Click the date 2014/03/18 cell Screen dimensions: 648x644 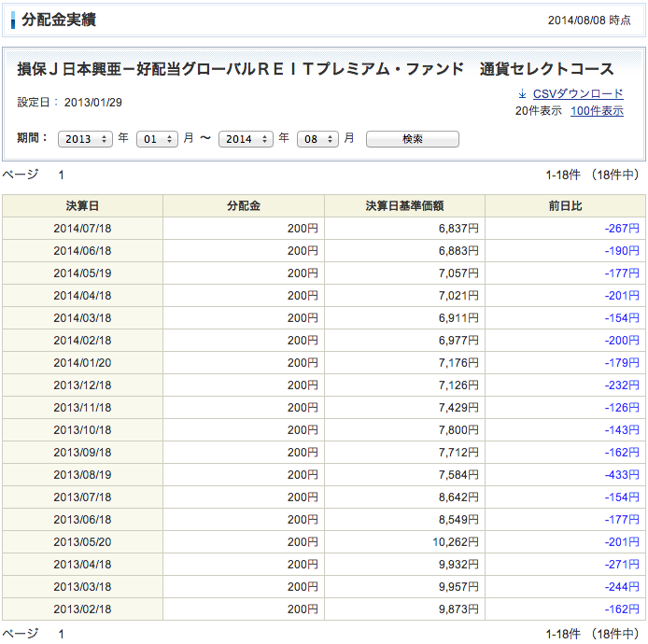[82, 318]
